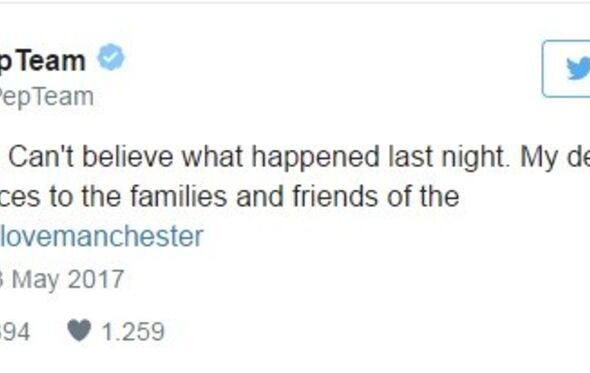
Task: Click the gray divider line above tweet
Action: [x=295, y=2]
